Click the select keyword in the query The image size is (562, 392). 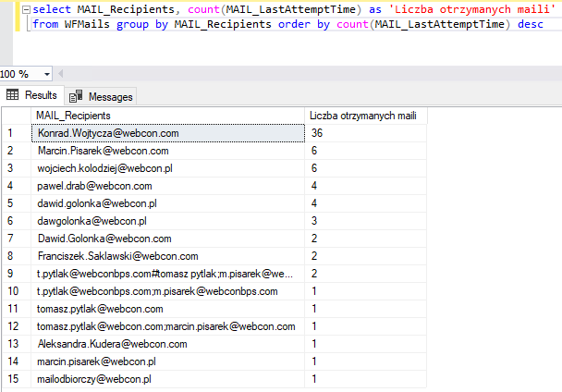(x=52, y=9)
